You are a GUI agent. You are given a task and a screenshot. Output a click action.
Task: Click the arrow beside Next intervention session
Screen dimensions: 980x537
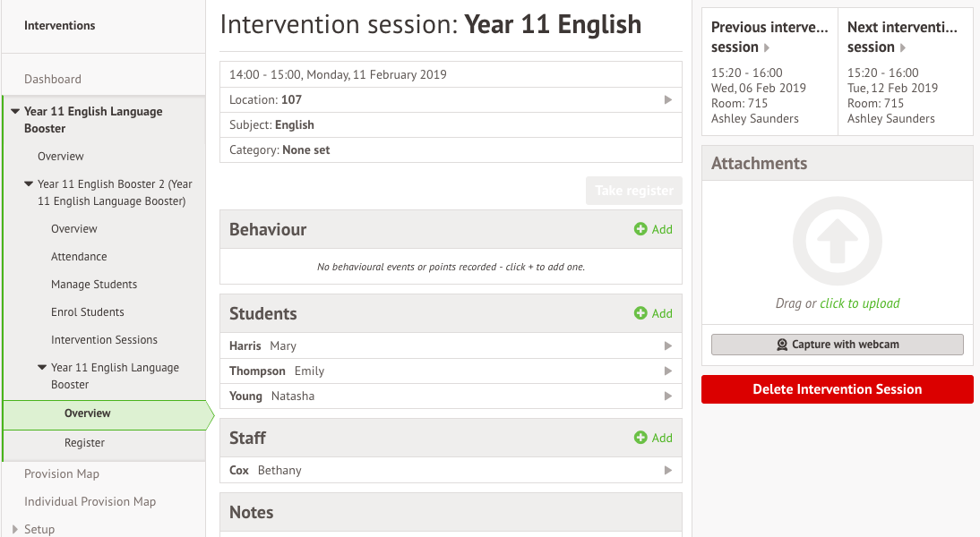(x=903, y=47)
